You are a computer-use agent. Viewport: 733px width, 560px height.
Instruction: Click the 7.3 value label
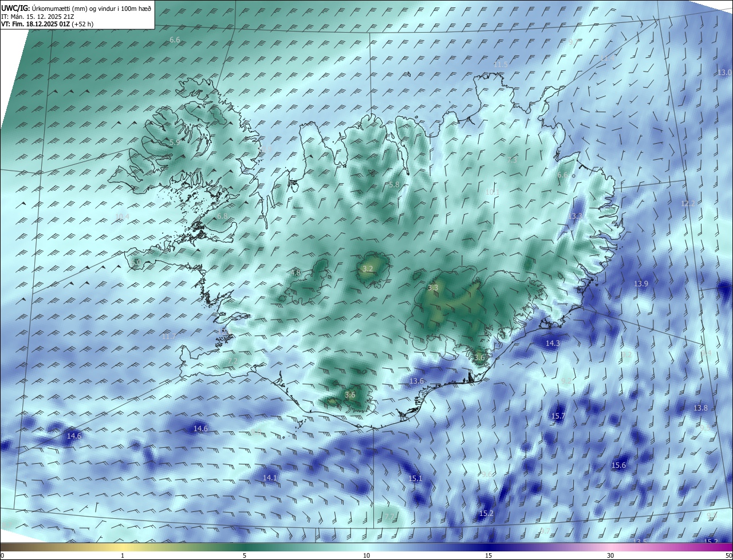512,160
